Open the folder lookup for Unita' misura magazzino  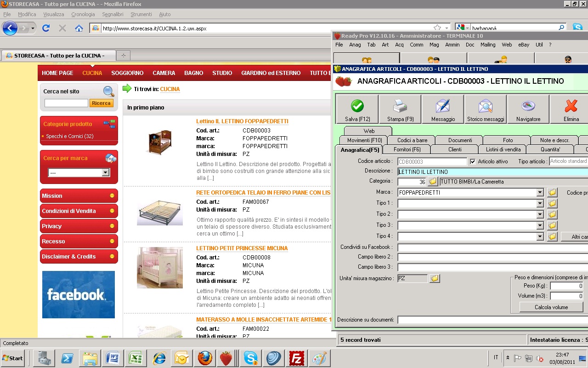434,278
